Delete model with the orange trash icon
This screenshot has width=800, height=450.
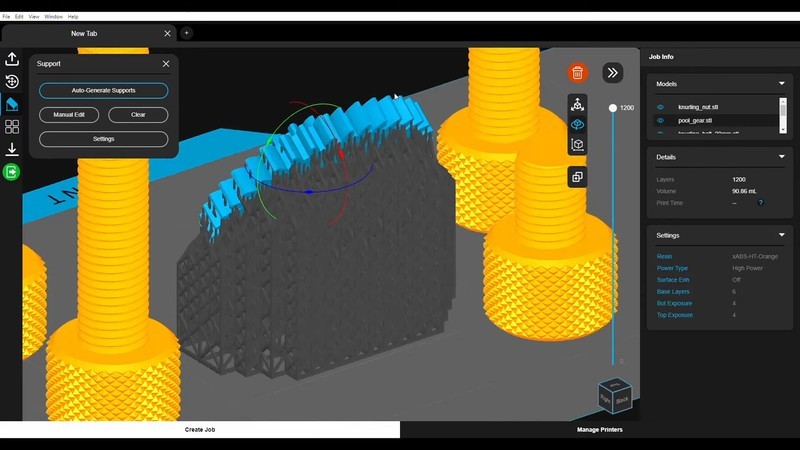click(x=577, y=72)
